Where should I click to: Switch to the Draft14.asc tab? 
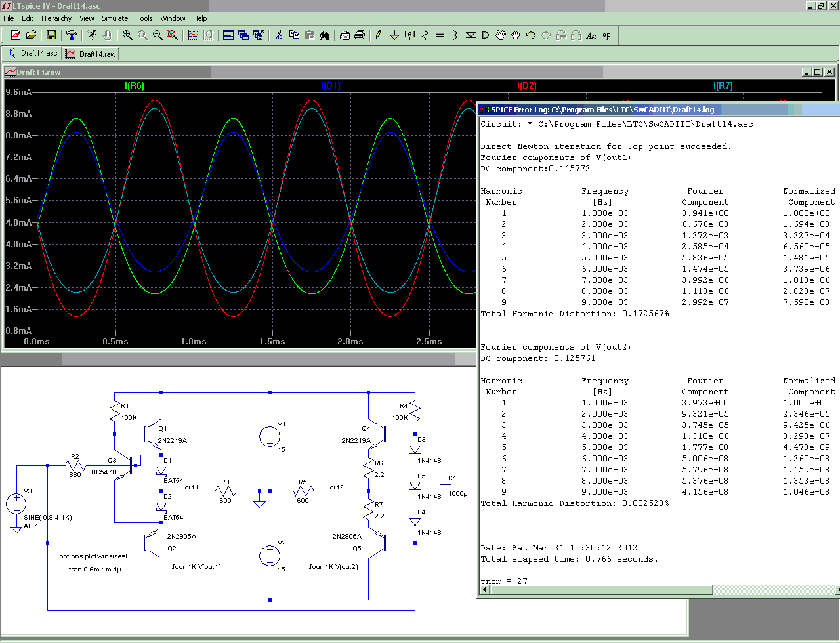32,53
